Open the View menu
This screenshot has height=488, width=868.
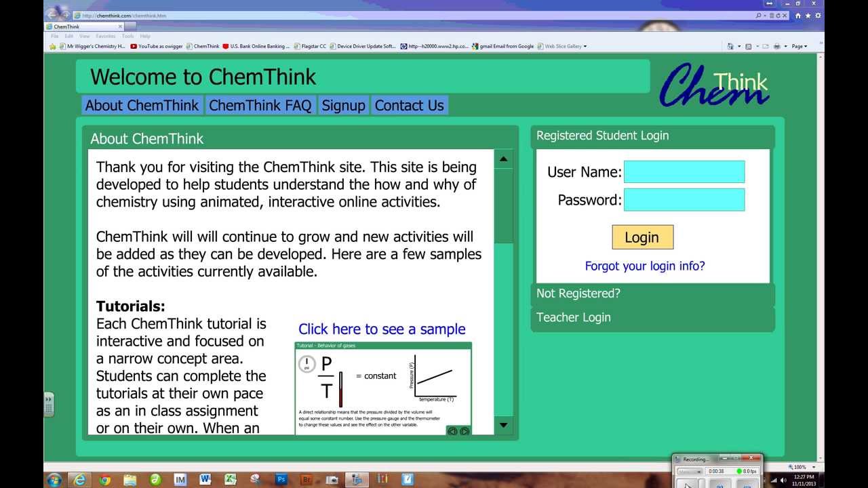coord(84,36)
